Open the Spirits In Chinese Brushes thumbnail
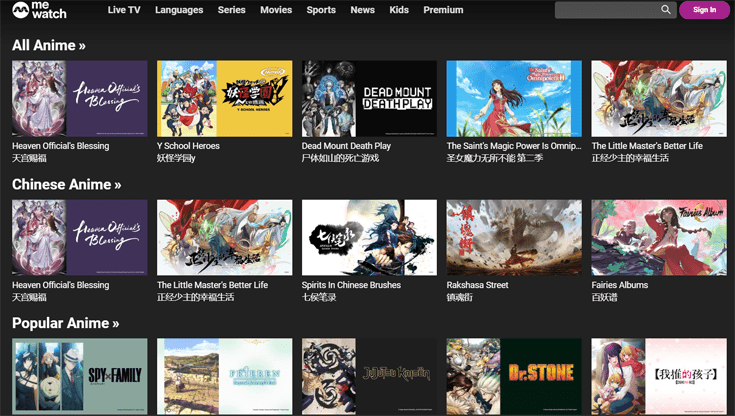 pos(369,237)
